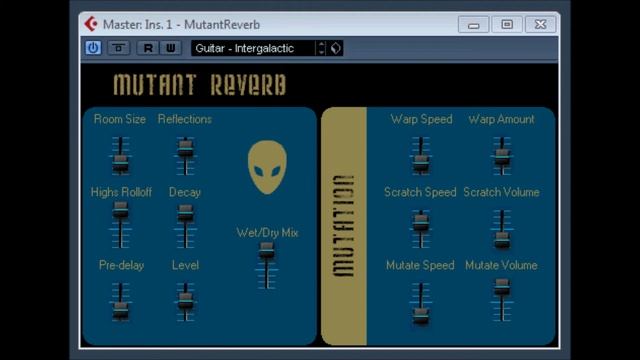Click the Room Size label

pos(120,119)
